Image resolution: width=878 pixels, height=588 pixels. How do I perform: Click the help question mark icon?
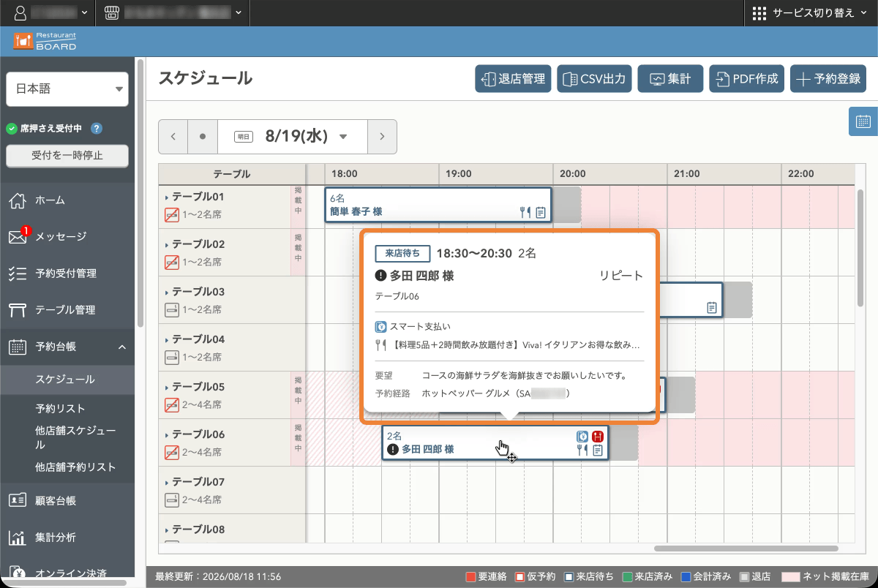[x=96, y=129]
